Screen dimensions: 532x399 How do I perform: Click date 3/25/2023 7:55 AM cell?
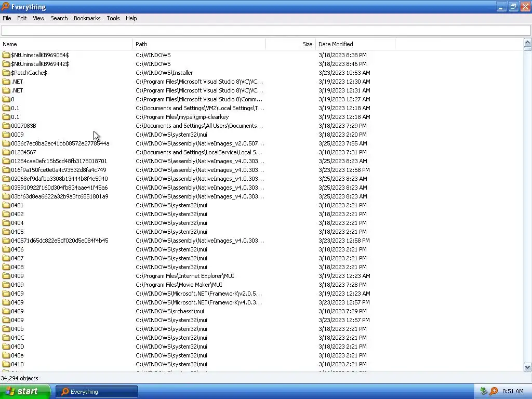point(343,143)
